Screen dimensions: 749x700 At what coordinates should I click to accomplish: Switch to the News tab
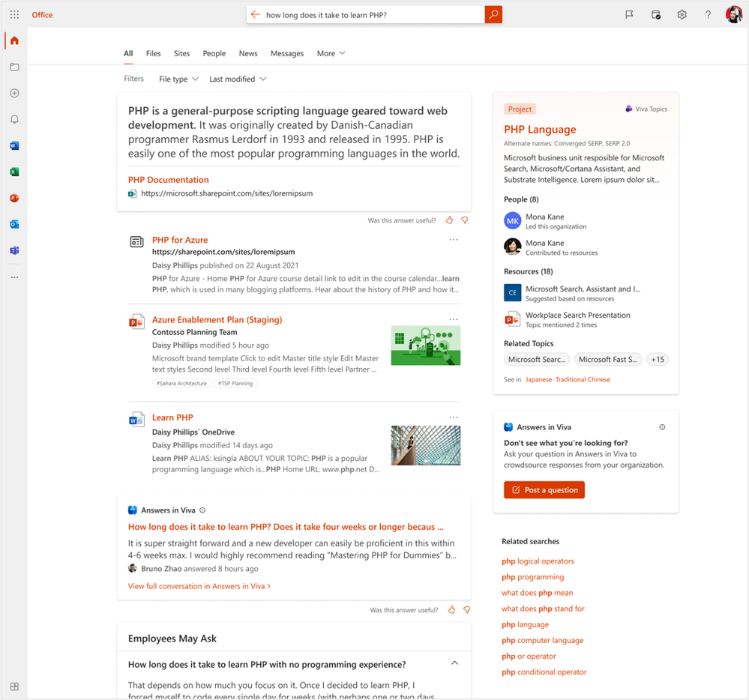click(x=248, y=53)
